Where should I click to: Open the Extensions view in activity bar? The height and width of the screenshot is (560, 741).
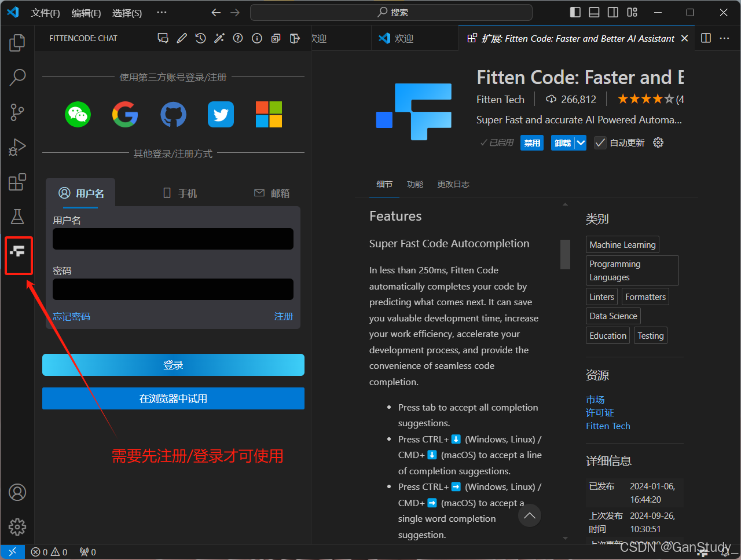coord(17,182)
